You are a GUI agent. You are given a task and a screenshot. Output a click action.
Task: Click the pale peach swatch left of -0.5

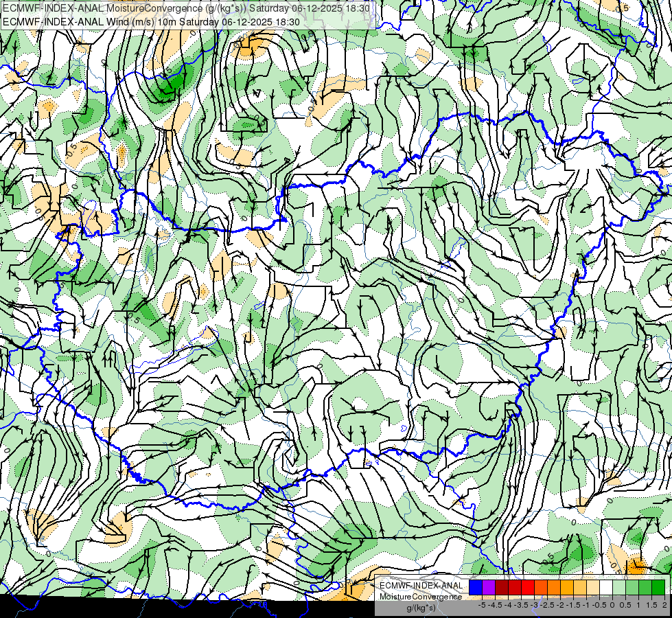(x=593, y=587)
